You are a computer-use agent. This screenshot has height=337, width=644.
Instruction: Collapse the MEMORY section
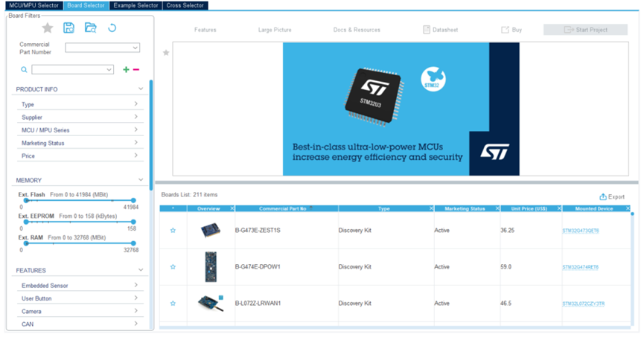tap(141, 180)
